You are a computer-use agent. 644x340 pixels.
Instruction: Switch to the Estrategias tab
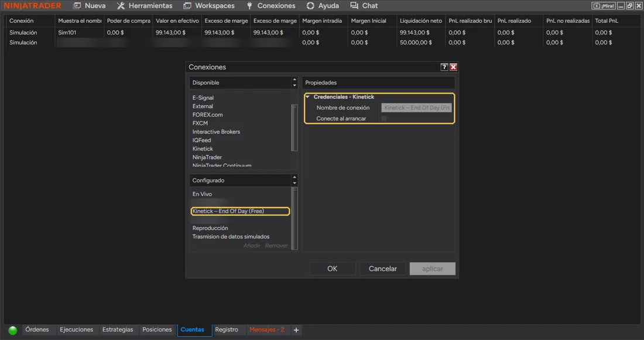[x=118, y=329]
